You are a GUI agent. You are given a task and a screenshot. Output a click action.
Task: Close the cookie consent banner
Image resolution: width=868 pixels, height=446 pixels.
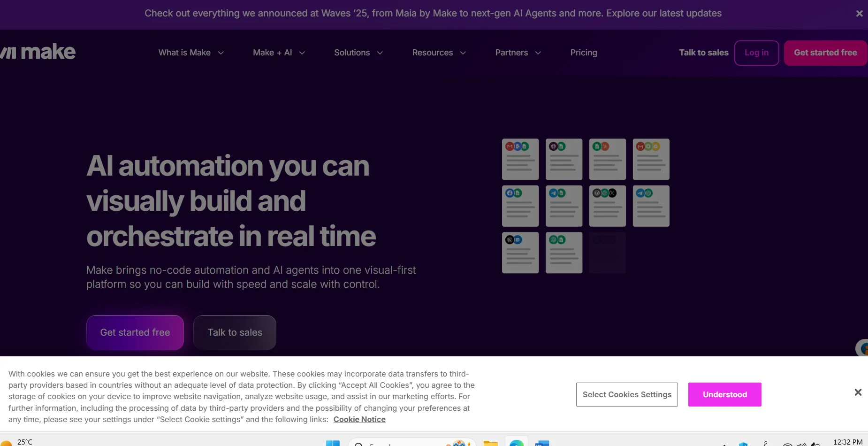[858, 392]
